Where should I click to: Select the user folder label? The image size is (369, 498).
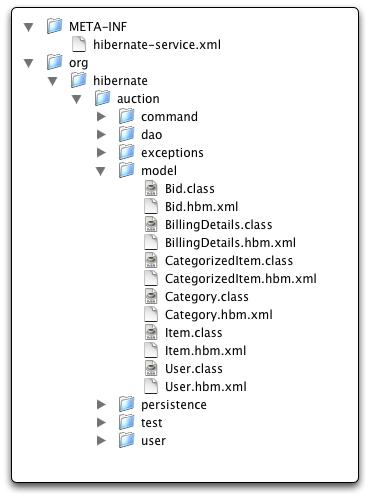point(153,440)
